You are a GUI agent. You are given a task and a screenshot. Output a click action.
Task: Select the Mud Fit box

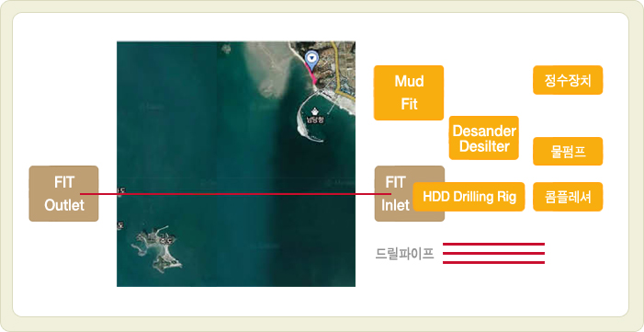(409, 93)
